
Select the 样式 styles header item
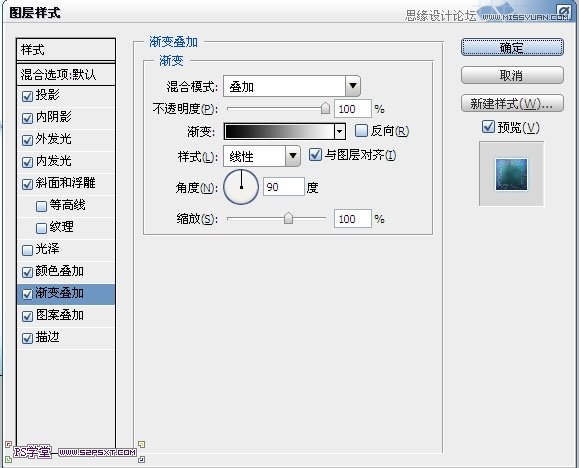66,49
